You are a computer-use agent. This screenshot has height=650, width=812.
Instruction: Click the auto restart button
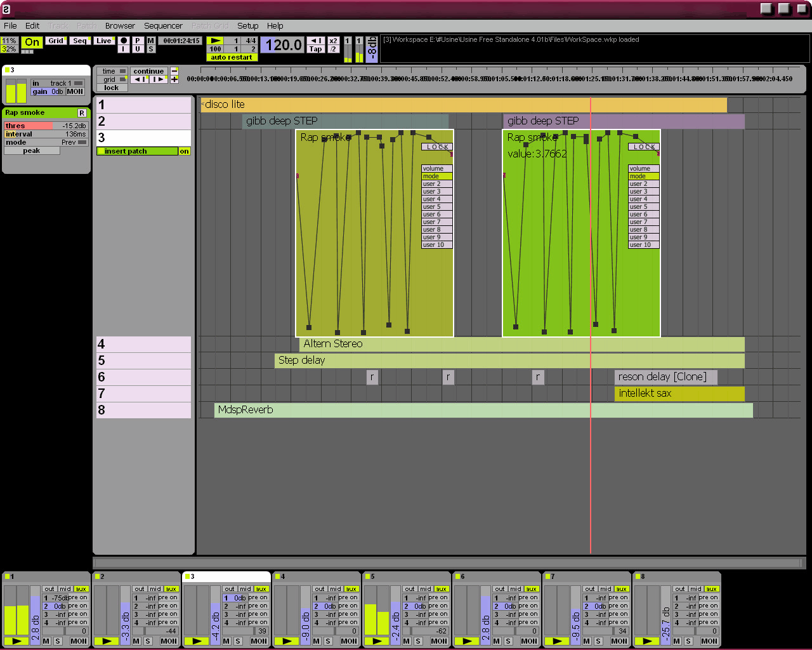232,58
